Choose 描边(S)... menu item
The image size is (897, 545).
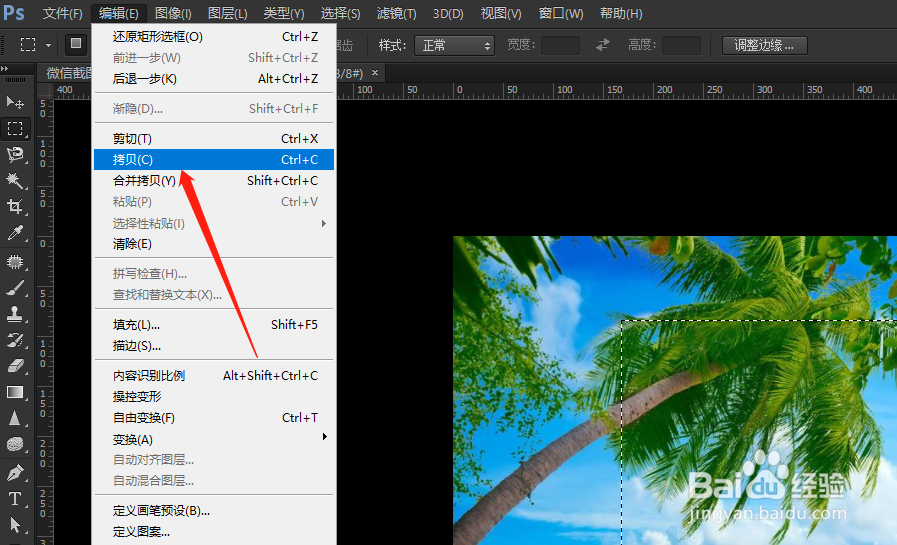pyautogui.click(x=214, y=346)
